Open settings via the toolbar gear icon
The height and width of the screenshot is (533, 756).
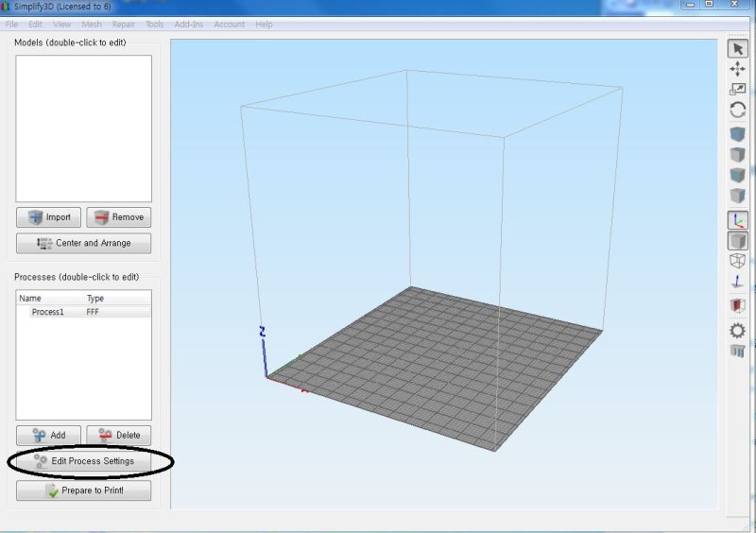[x=737, y=331]
